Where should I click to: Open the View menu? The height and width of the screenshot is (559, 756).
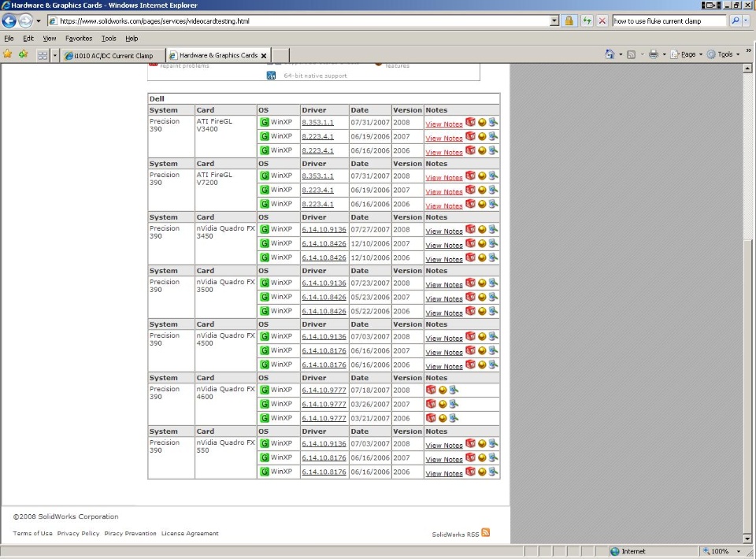49,39
